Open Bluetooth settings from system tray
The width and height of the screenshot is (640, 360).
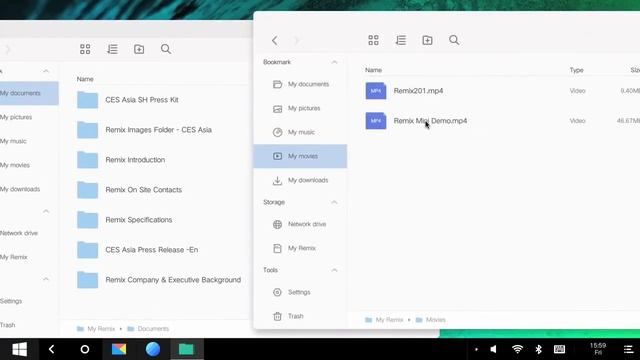point(539,349)
